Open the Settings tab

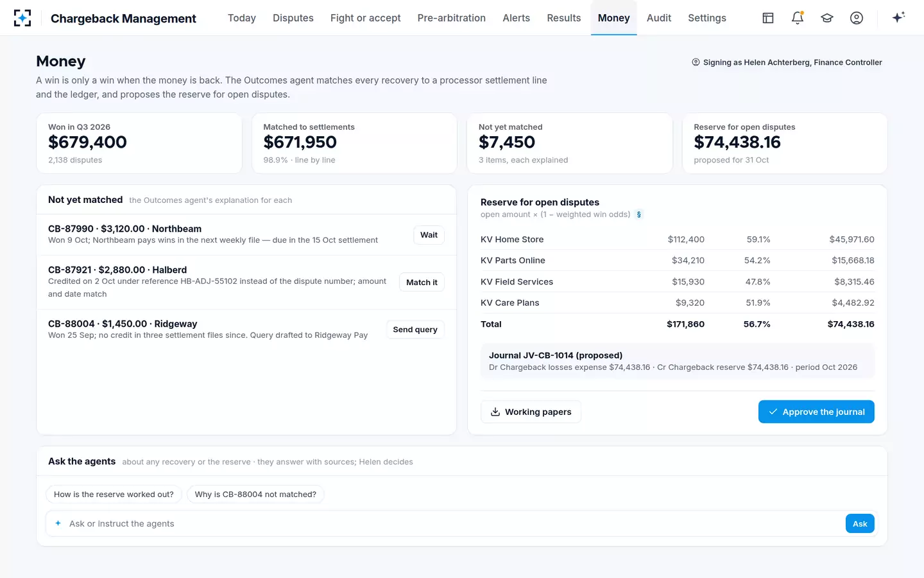(x=707, y=18)
